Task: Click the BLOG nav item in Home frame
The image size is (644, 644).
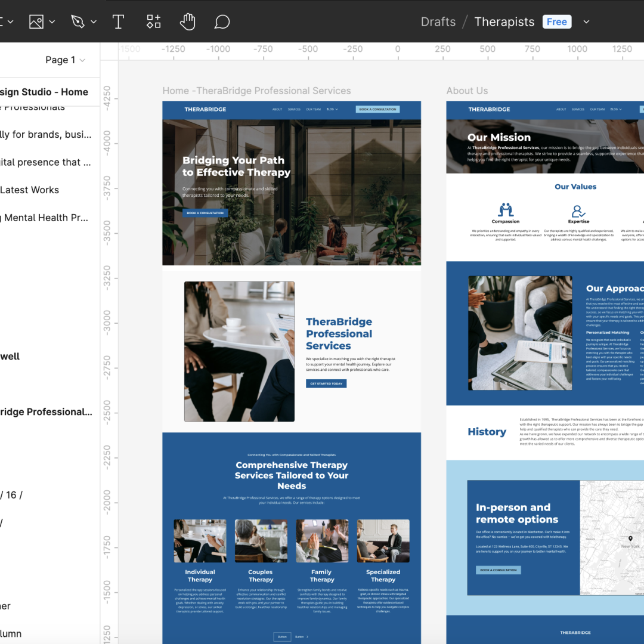Action: (332, 109)
